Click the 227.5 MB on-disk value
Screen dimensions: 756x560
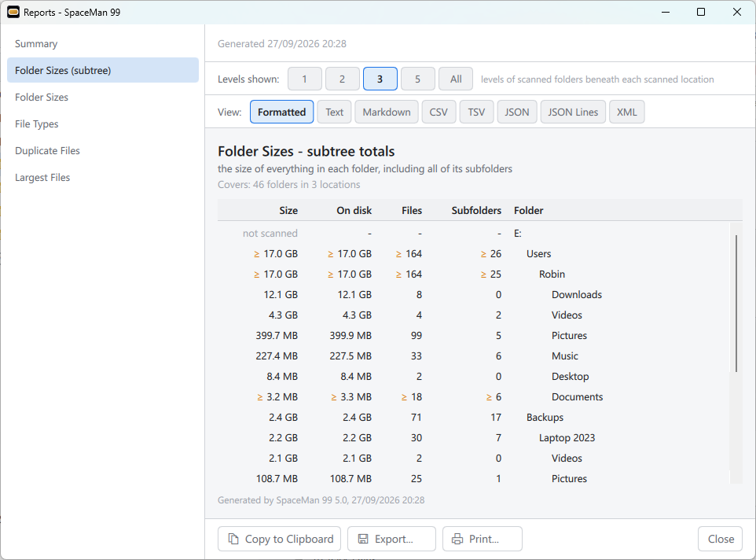(350, 356)
